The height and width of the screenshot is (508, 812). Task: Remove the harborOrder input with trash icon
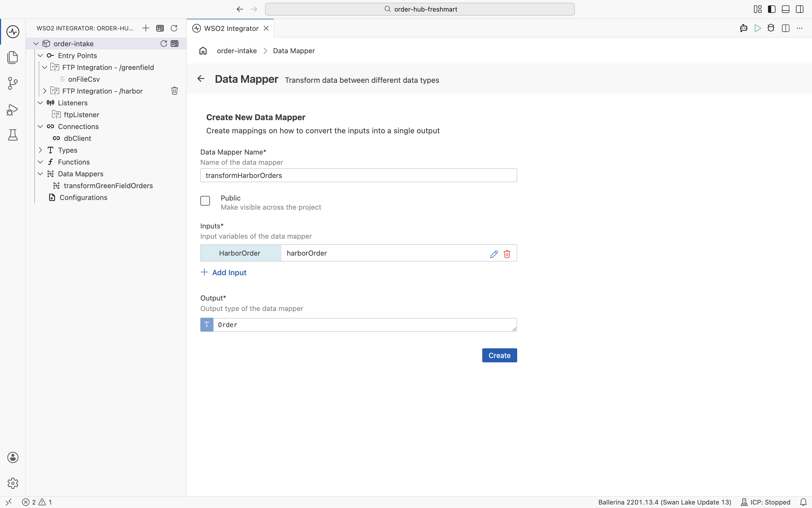pyautogui.click(x=507, y=254)
